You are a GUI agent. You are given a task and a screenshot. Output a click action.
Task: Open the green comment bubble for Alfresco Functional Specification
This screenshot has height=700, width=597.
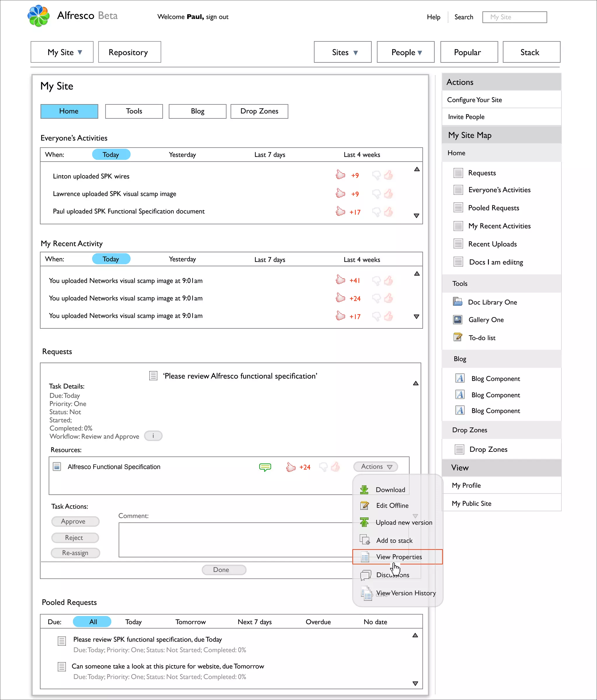click(265, 467)
